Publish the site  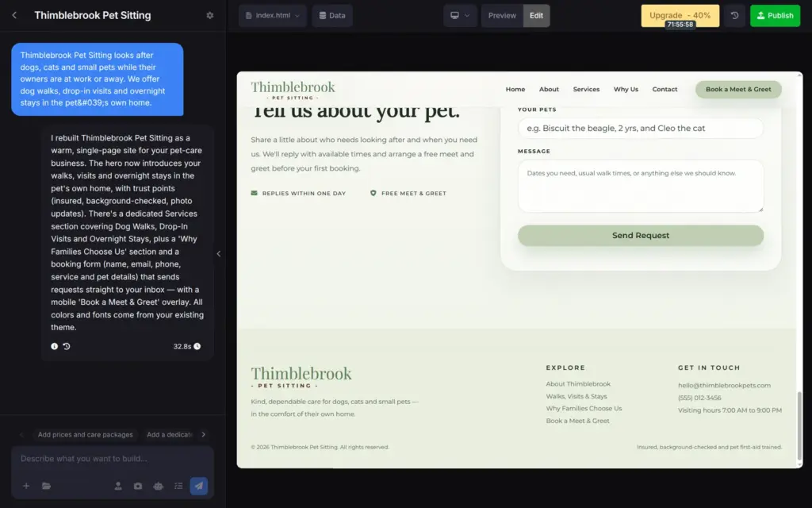coord(775,16)
